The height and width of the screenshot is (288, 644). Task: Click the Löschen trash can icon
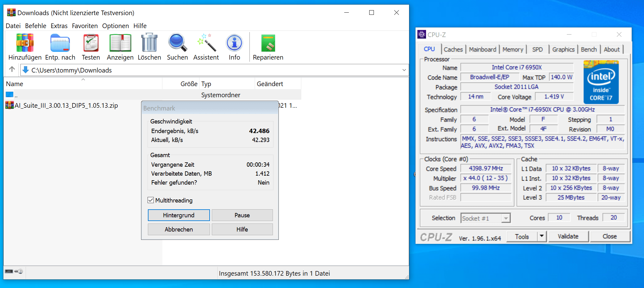(149, 43)
